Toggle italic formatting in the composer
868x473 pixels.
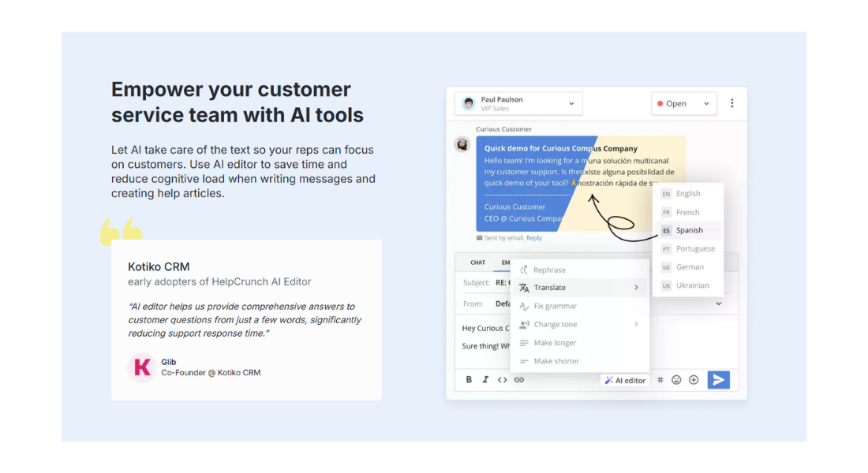tap(485, 379)
